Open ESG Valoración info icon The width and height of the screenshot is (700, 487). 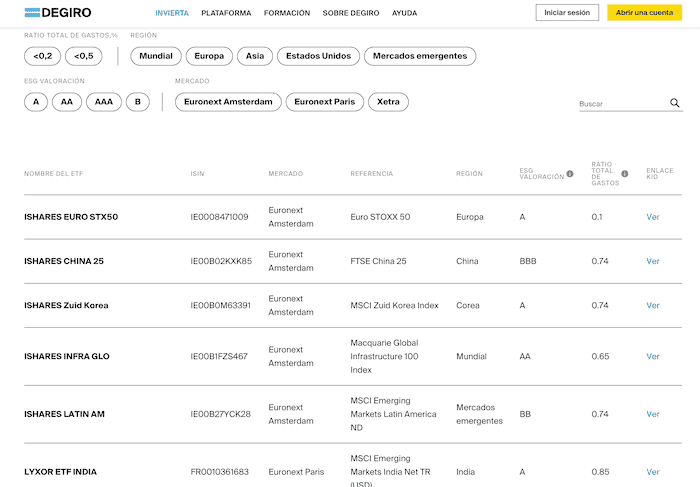pyautogui.click(x=570, y=174)
